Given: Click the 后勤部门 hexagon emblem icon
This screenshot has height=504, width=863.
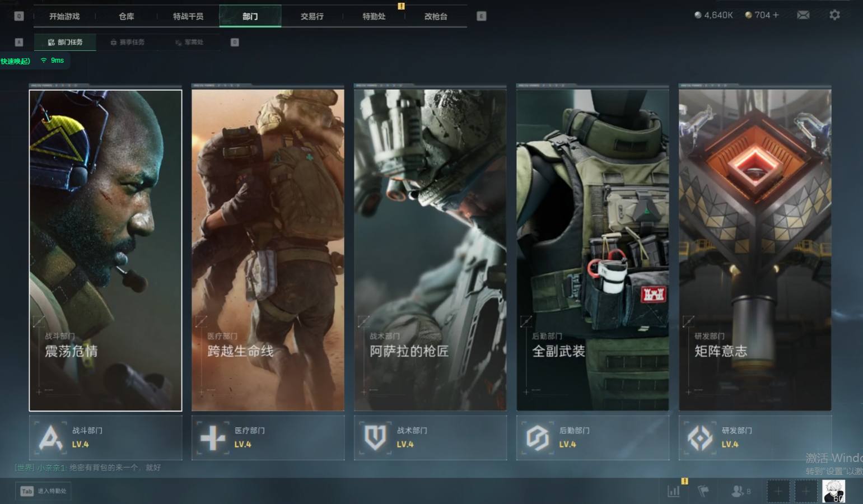Looking at the screenshot, I should pyautogui.click(x=538, y=437).
